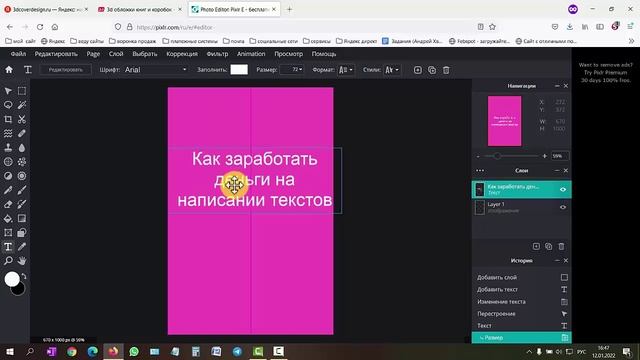
Task: Open the Стиль text style dropdown
Action: [x=391, y=70]
